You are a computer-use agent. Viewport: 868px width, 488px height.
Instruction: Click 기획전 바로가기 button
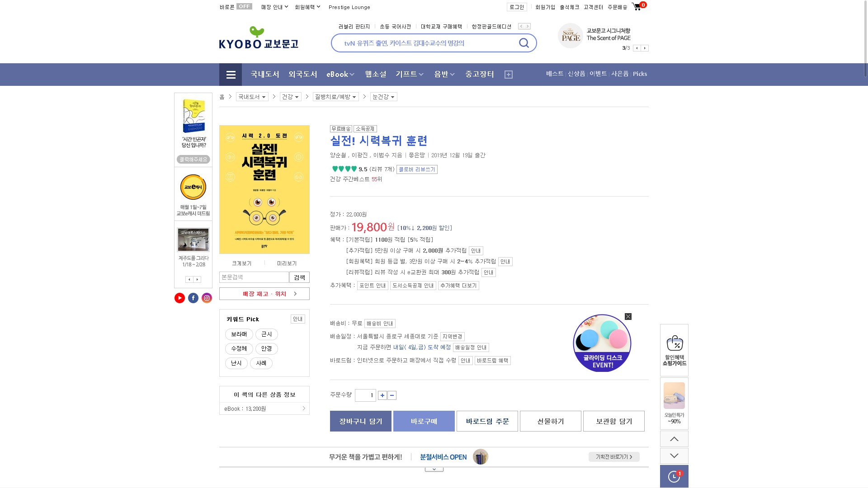(x=614, y=457)
